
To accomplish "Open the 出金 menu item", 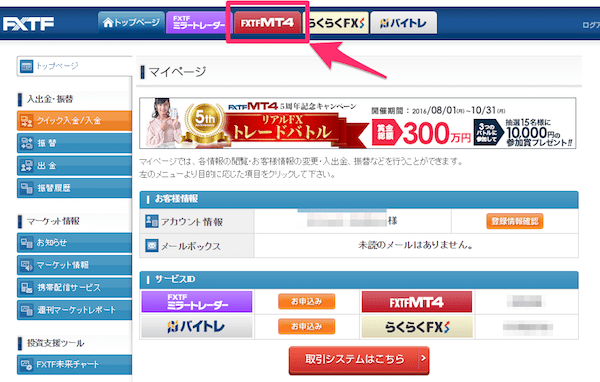I will (75, 165).
